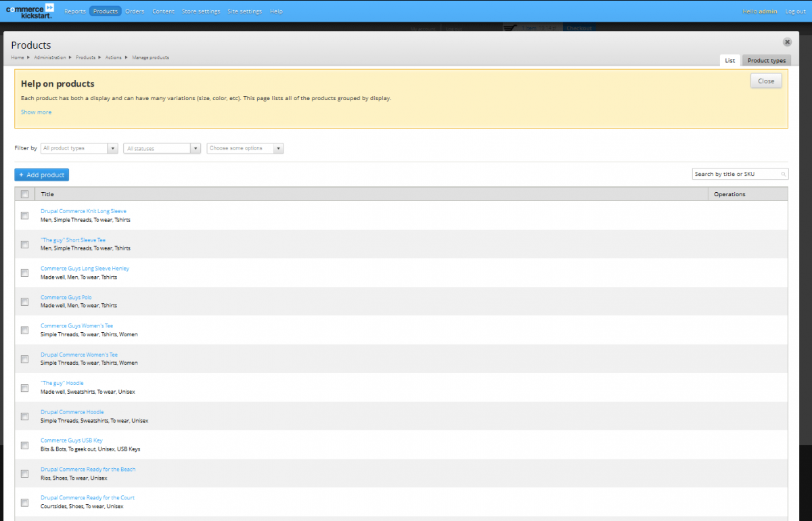Switch to the Product types tab
Screen dimensions: 812x521
pyautogui.click(x=767, y=60)
